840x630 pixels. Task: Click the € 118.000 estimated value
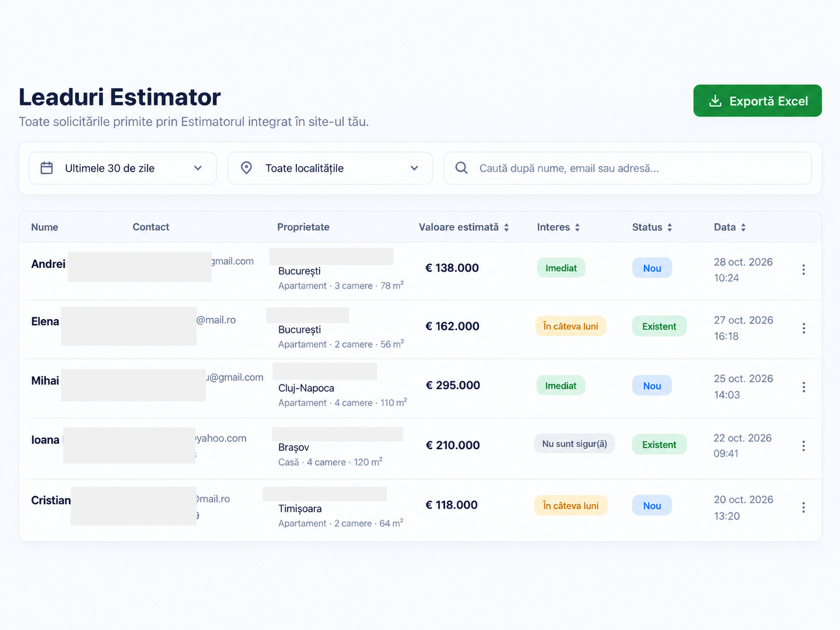pyautogui.click(x=452, y=505)
